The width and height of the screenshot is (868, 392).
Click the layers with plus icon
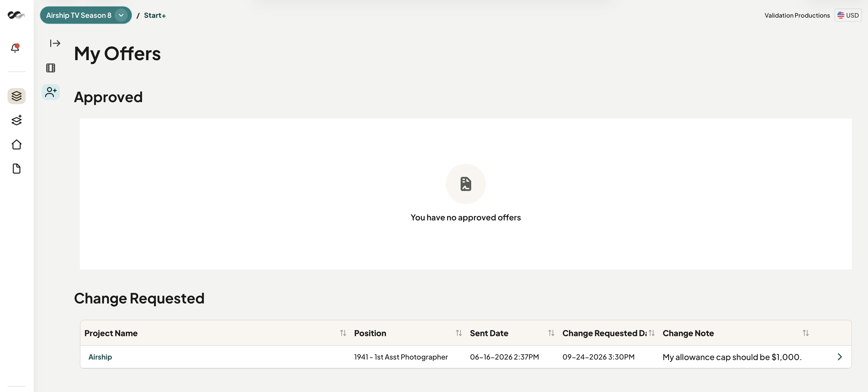tap(17, 120)
